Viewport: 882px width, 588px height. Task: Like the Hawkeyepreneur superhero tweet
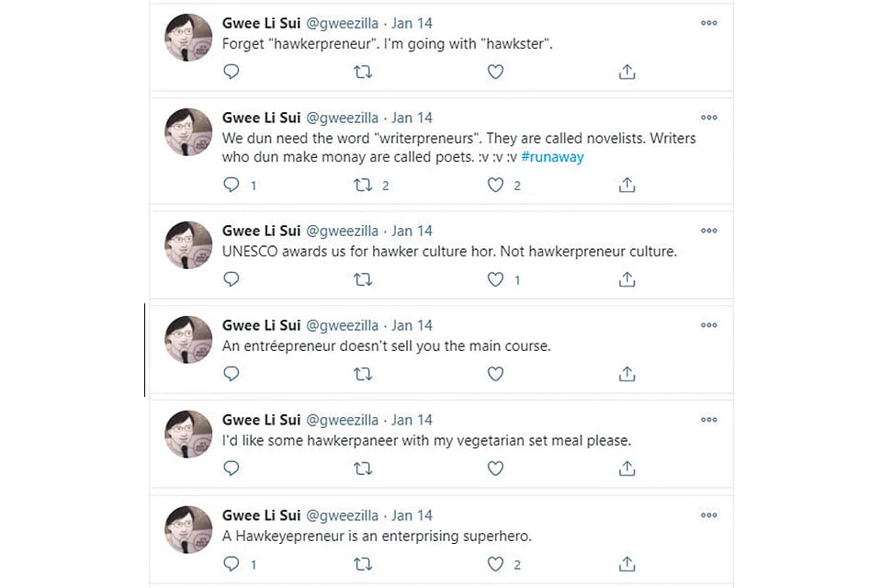(496, 563)
